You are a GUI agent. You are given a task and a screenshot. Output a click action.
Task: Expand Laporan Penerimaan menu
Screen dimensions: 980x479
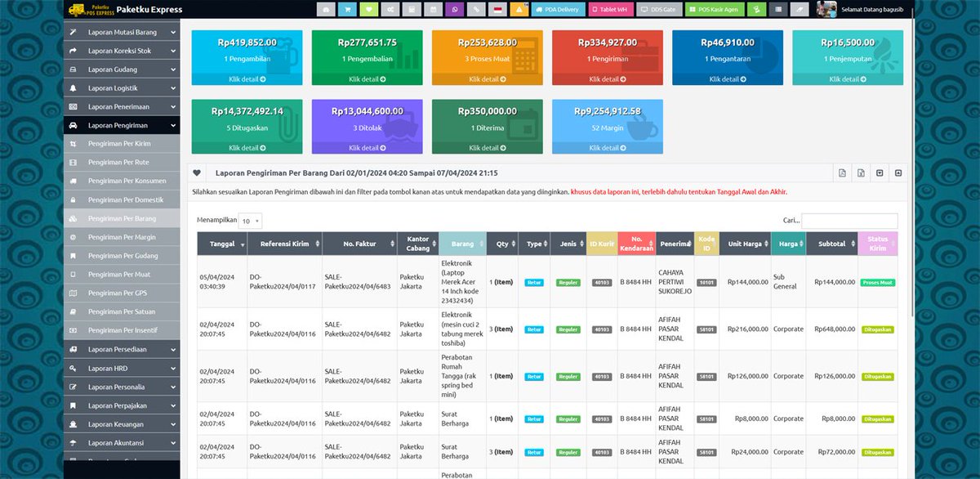[x=122, y=107]
